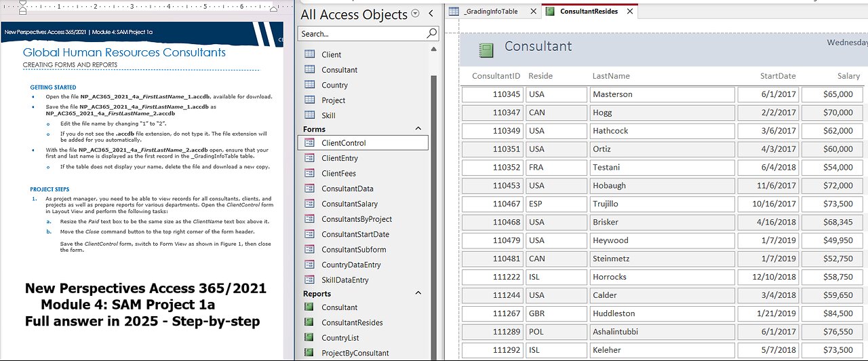
Task: Click the ConsultantData form icon
Action: [x=309, y=189]
